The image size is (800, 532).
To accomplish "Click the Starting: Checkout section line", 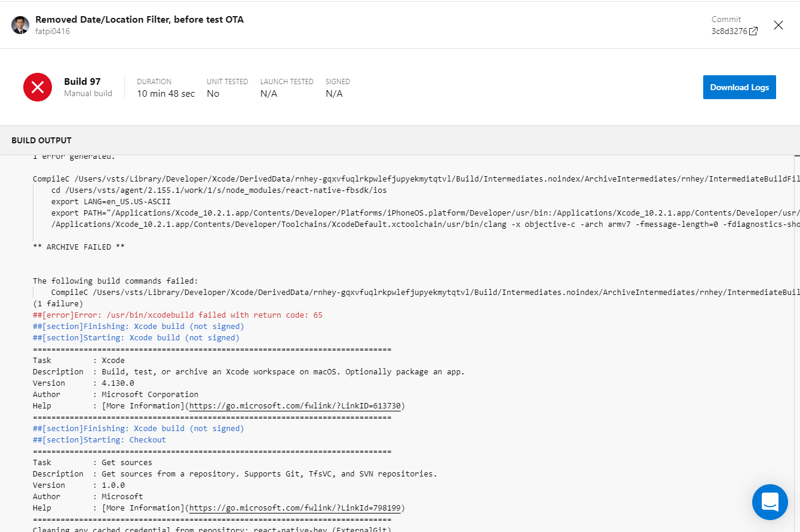I will 99,439.
